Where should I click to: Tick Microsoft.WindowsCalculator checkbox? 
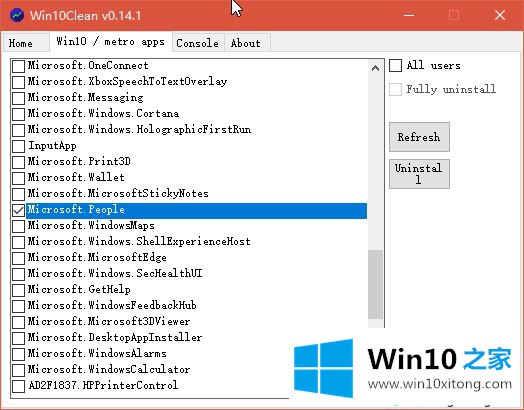[x=18, y=370]
